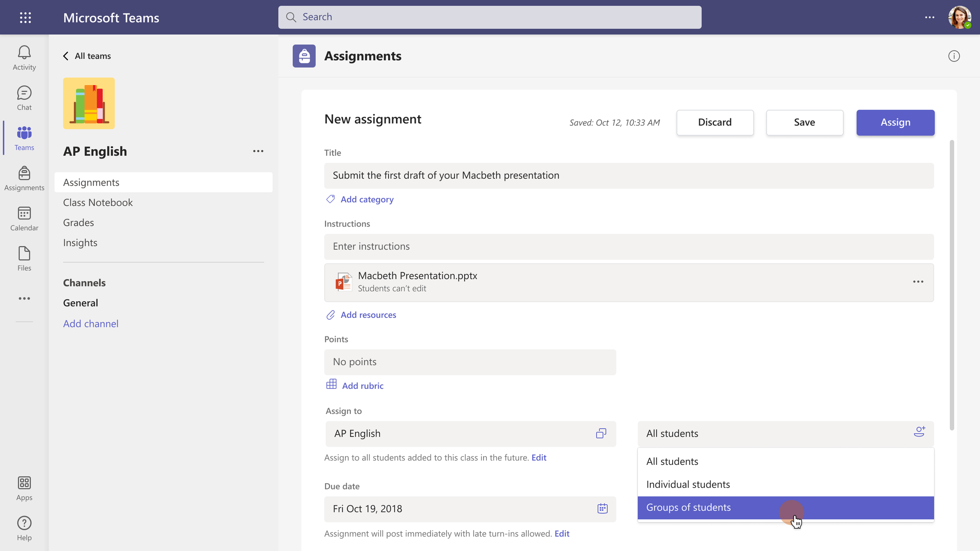Click the Add rubric link
Image resolution: width=980 pixels, height=551 pixels.
point(362,386)
